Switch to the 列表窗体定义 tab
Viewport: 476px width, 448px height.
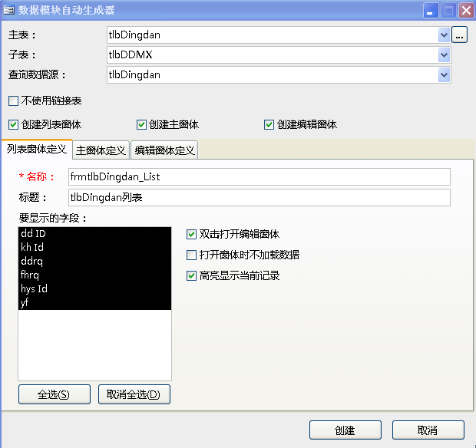point(37,150)
